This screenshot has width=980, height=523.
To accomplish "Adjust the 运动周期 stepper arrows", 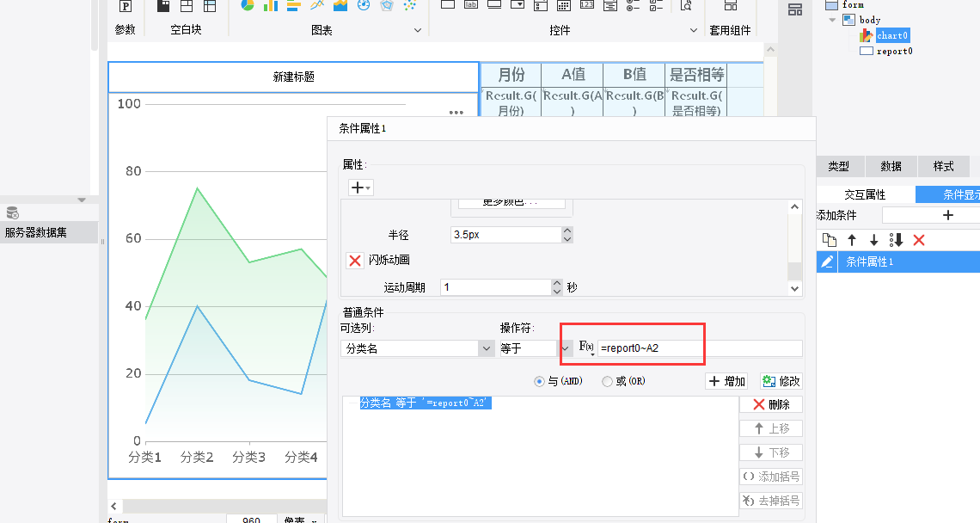I will click(557, 287).
